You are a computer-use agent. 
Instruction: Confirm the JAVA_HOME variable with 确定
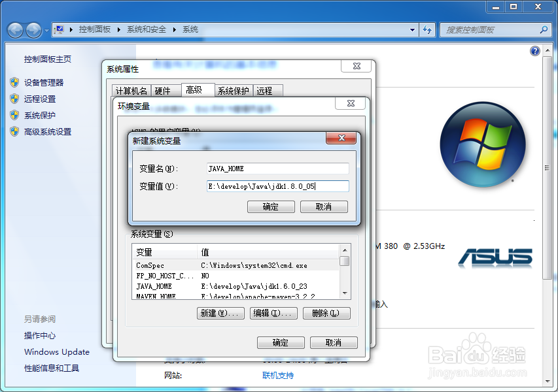click(270, 206)
